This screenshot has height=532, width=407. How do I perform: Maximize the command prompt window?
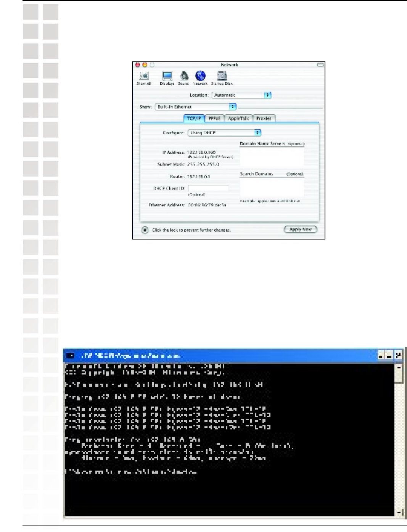click(x=389, y=355)
